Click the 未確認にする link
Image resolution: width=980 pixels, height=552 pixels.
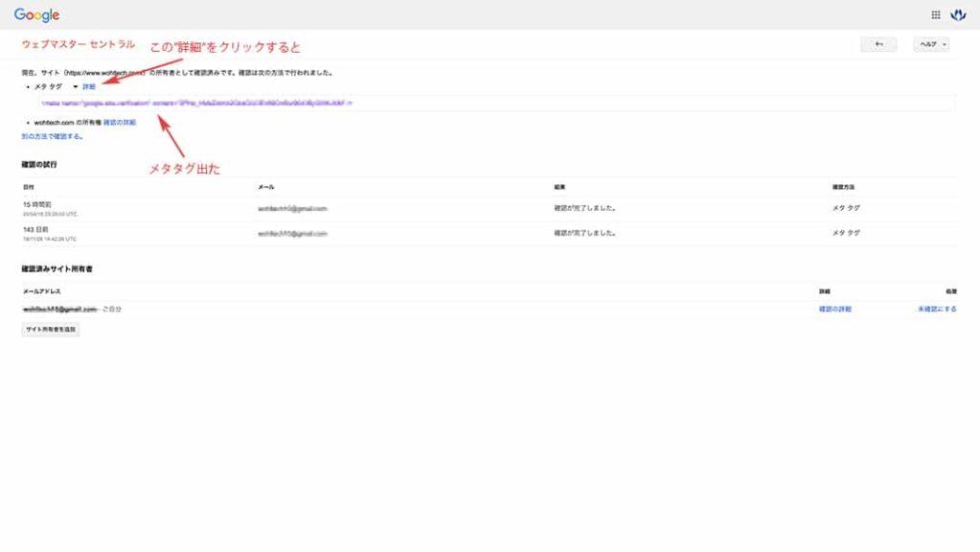pyautogui.click(x=937, y=309)
